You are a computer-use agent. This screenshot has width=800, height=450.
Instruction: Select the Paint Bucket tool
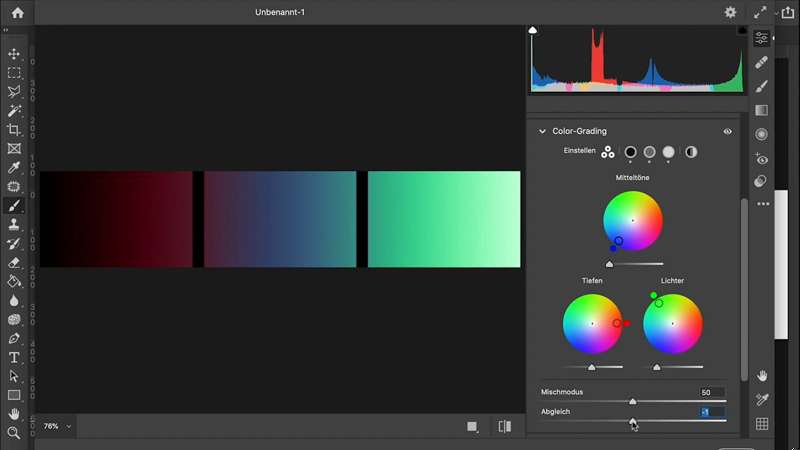14,281
